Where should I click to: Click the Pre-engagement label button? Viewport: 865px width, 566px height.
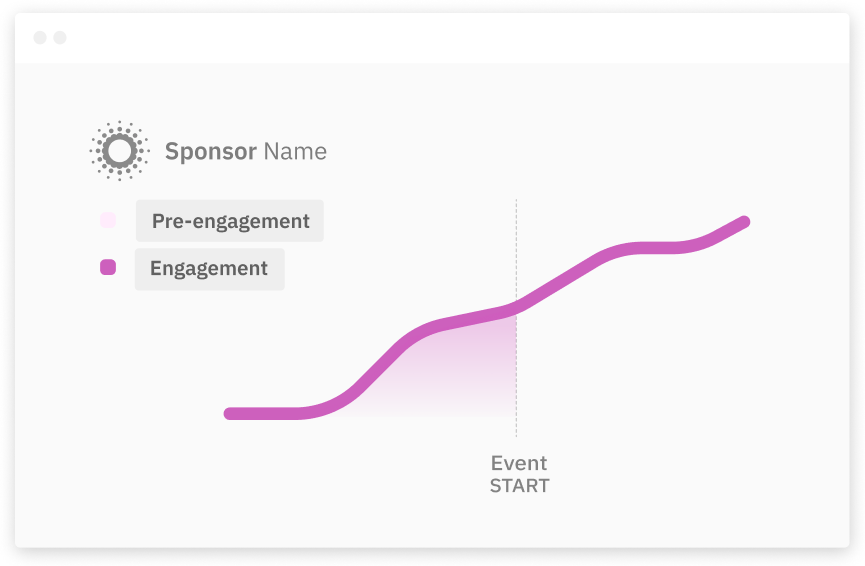230,221
